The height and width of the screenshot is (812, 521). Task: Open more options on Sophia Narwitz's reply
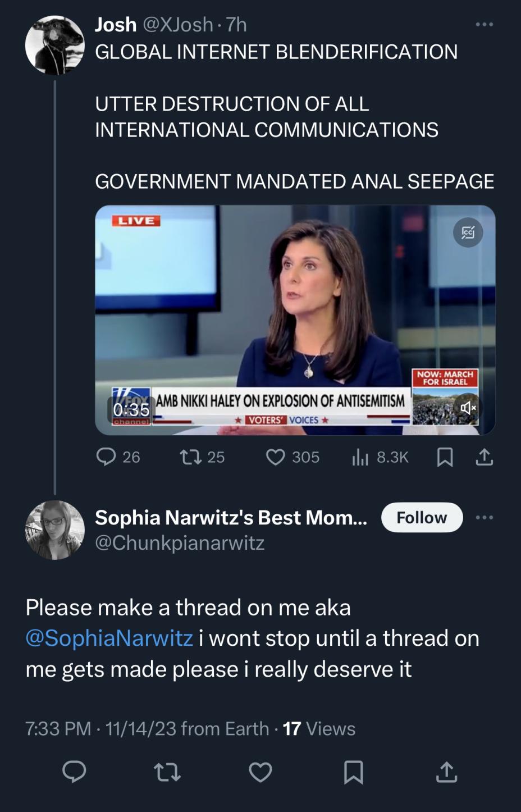[484, 517]
